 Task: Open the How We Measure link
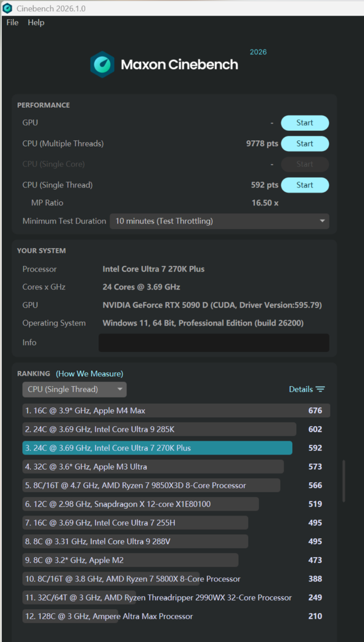[90, 373]
